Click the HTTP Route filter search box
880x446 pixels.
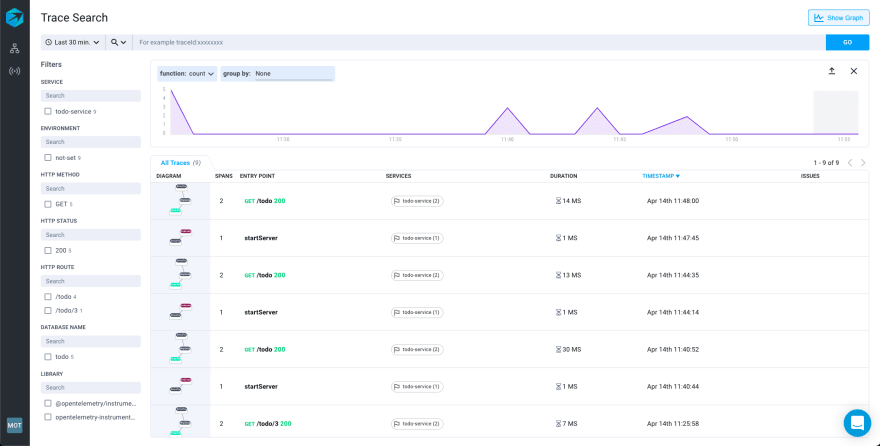91,281
